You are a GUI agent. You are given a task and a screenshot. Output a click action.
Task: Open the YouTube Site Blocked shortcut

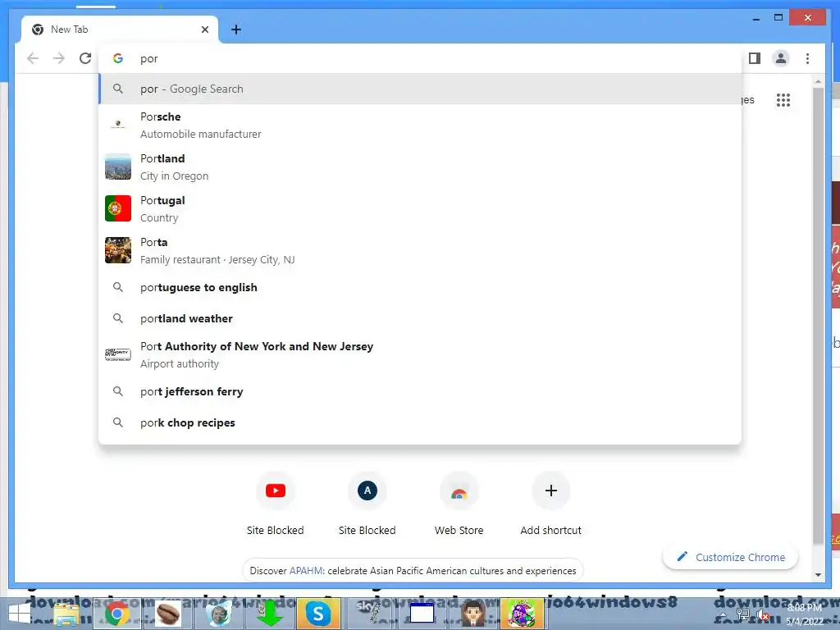pos(276,504)
